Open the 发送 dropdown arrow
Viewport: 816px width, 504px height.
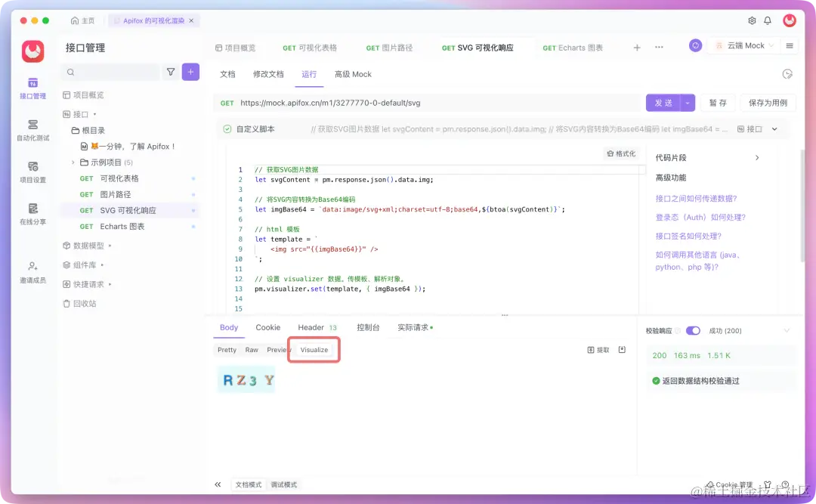pyautogui.click(x=688, y=103)
